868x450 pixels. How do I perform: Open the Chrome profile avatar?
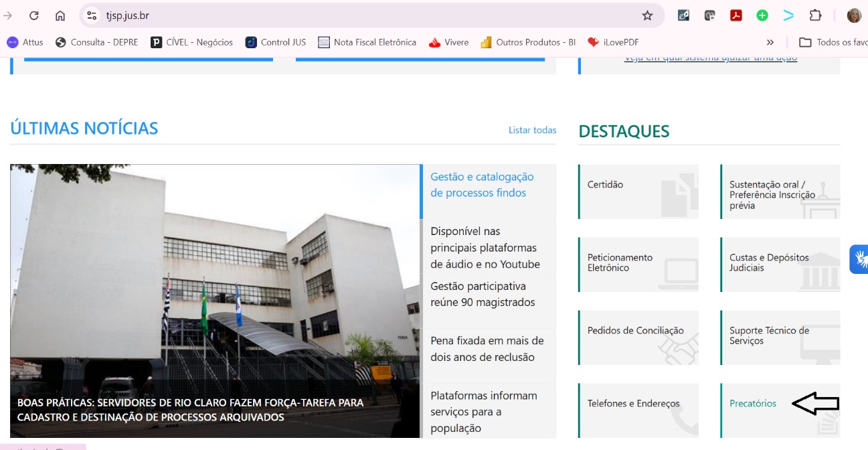(854, 15)
